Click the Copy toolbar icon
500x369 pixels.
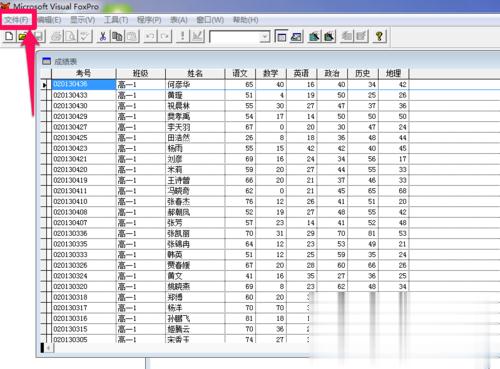(x=117, y=36)
